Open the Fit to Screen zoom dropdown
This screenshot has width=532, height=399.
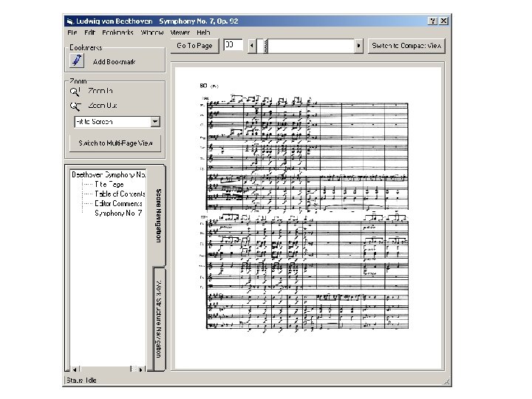[x=155, y=121]
